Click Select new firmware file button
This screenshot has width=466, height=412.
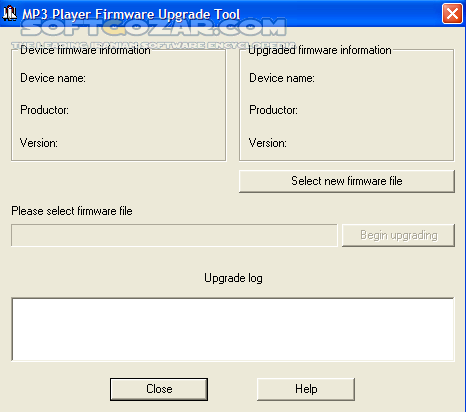click(347, 181)
